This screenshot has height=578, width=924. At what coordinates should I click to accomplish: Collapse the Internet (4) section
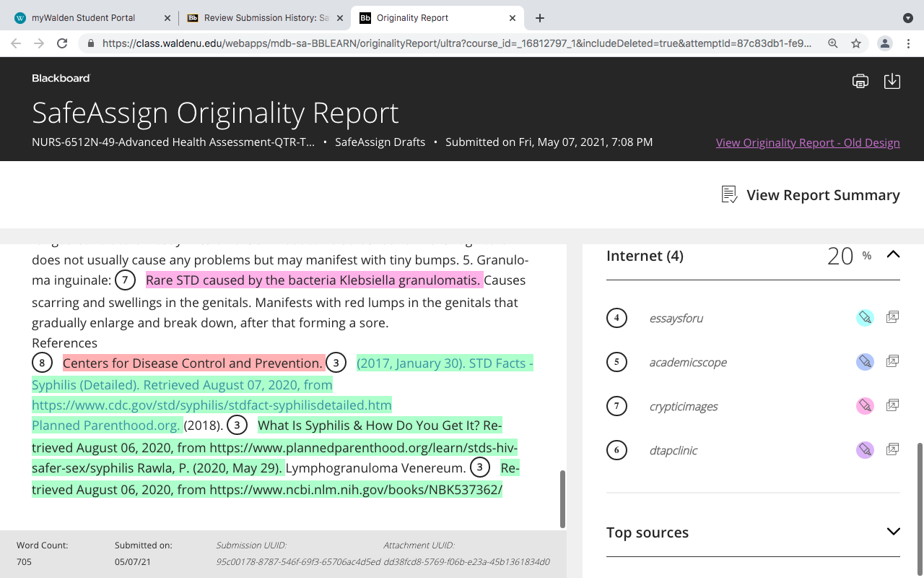pyautogui.click(x=893, y=254)
